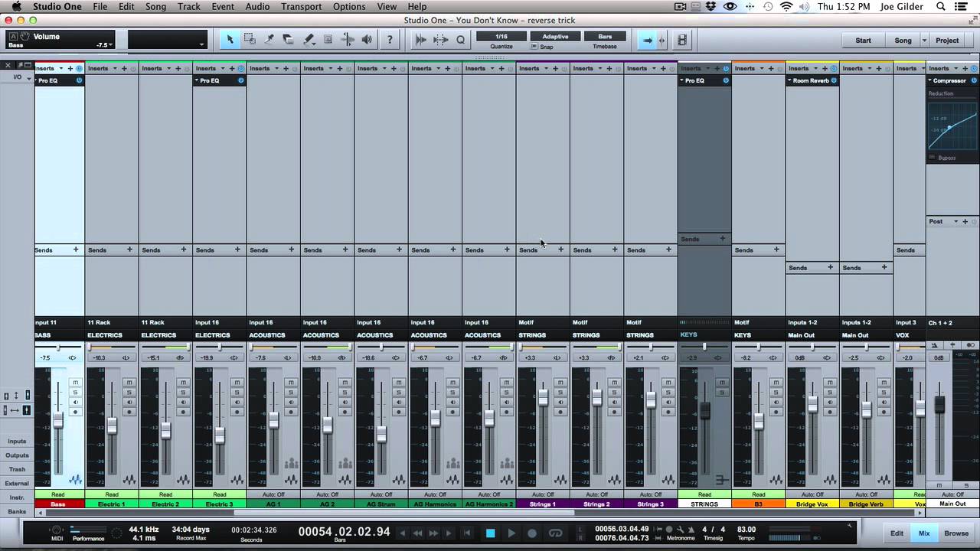Screen dimensions: 980x551
Task: Toggle monitor on AG 1 channel
Action: pos(290,402)
